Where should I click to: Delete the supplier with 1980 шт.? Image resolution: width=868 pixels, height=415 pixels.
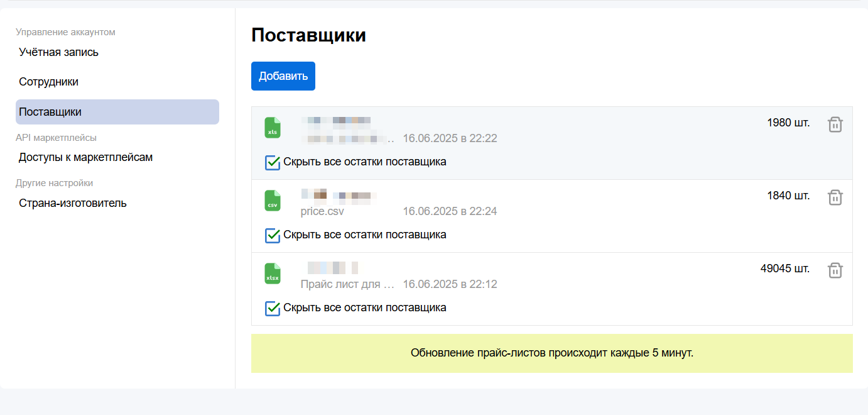[835, 124]
